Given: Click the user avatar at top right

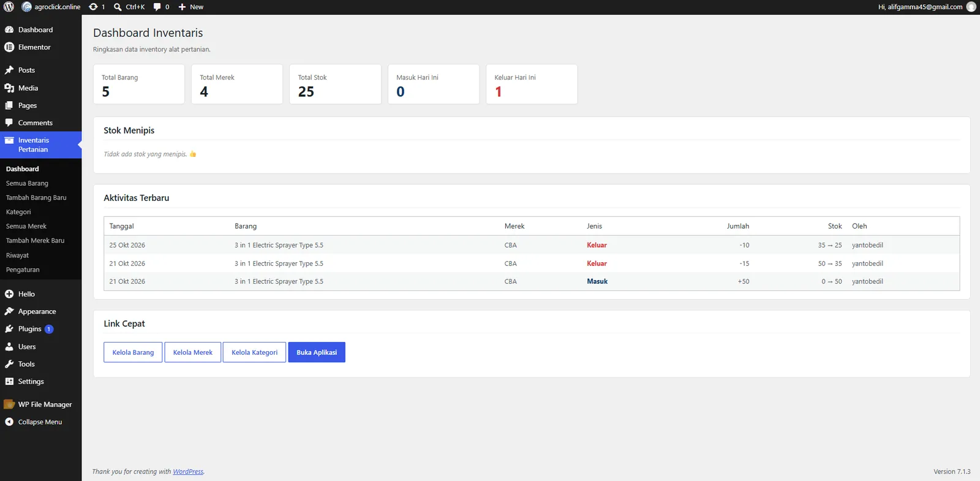Looking at the screenshot, I should click(x=971, y=7).
